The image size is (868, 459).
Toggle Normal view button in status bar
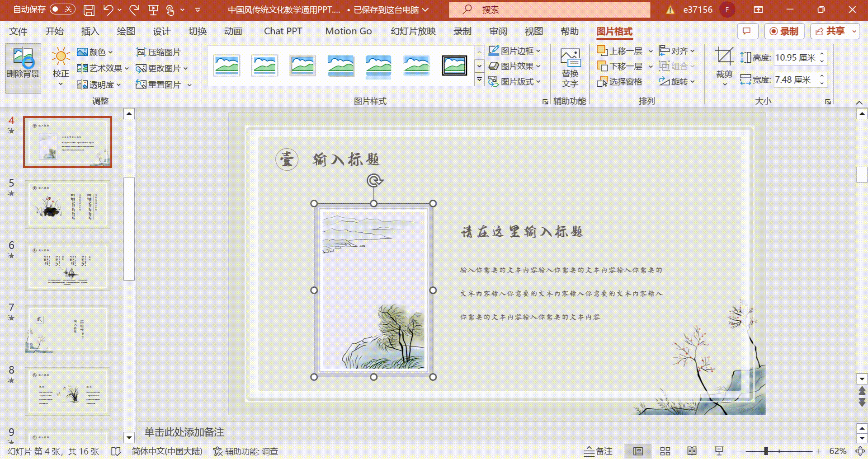638,451
